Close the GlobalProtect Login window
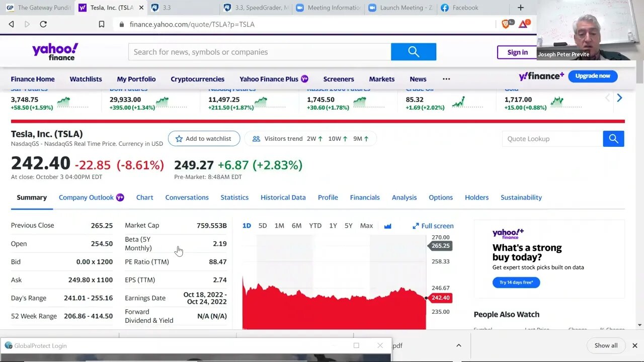Image resolution: width=644 pixels, height=362 pixels. coord(380,345)
